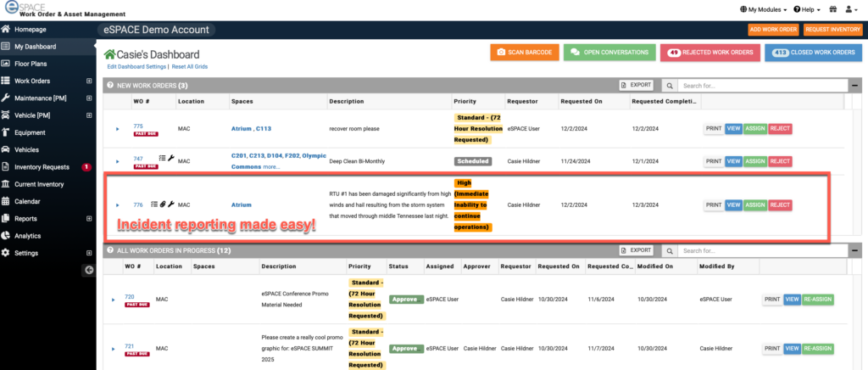Screen dimensions: 868x370
Task: Click search icon in New Work Orders grid
Action: click(x=670, y=86)
